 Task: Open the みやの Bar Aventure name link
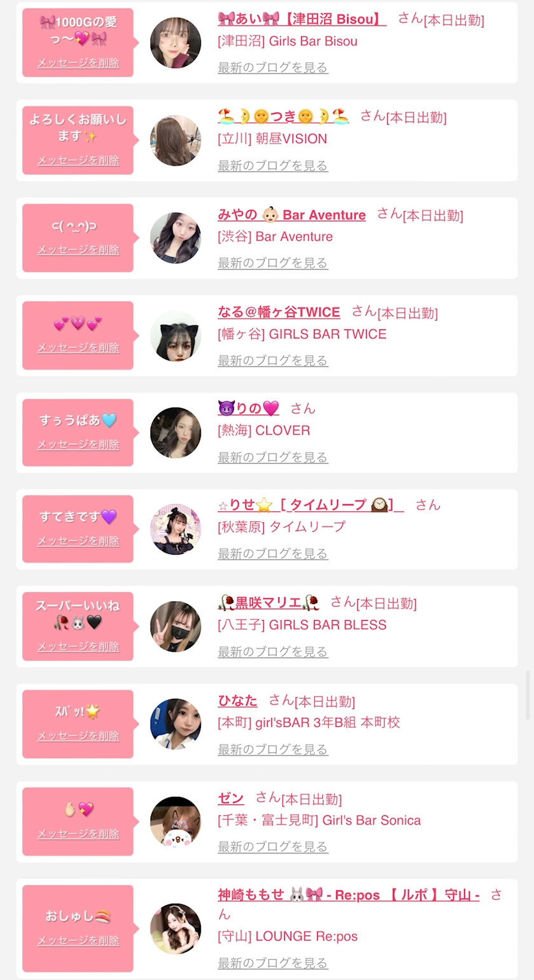coord(291,215)
